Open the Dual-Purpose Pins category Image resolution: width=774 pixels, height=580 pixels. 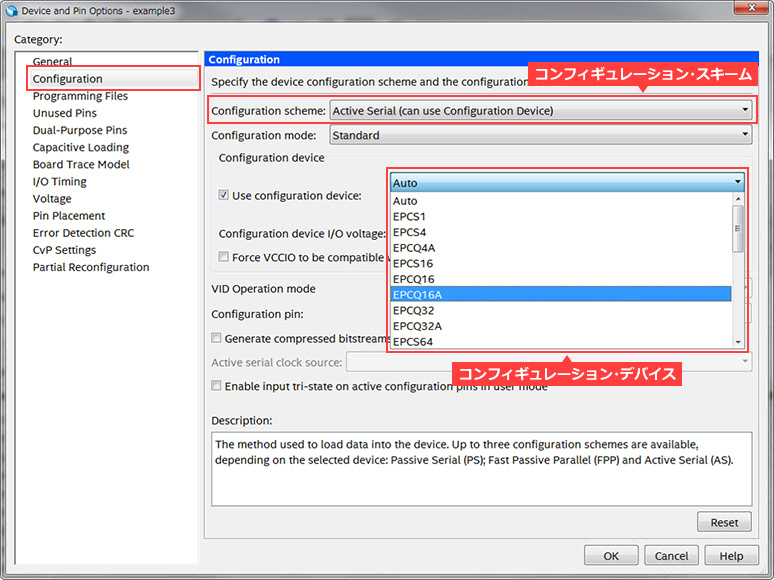(x=80, y=130)
